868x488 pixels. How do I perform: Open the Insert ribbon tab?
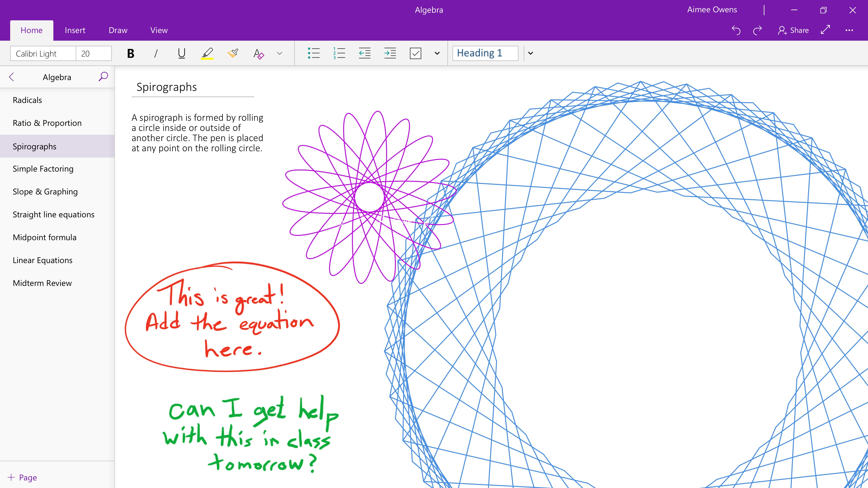click(75, 30)
